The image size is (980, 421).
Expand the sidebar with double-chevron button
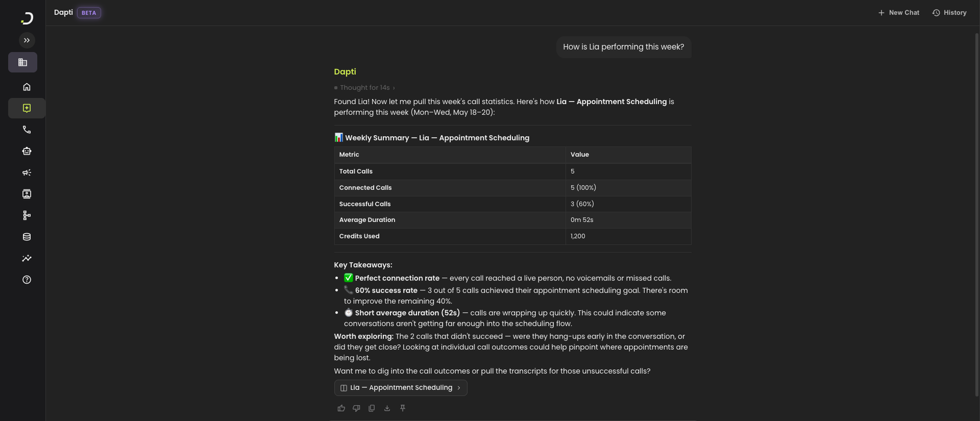tap(27, 40)
